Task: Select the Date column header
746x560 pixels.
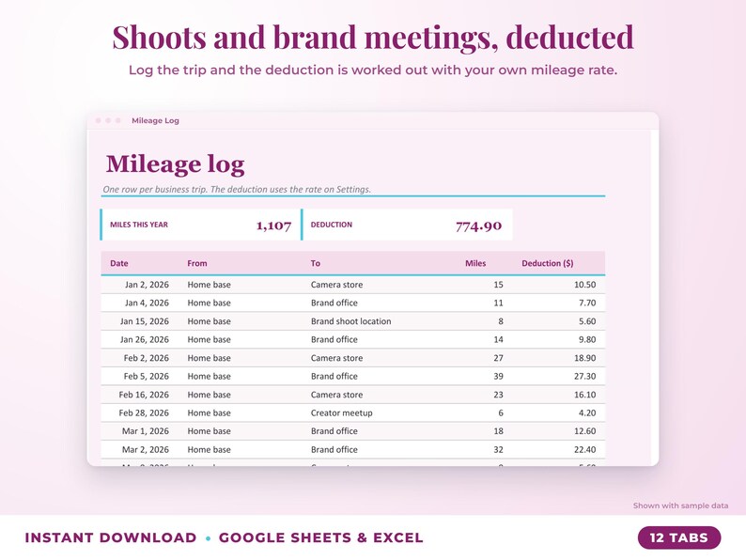Action: [x=119, y=263]
